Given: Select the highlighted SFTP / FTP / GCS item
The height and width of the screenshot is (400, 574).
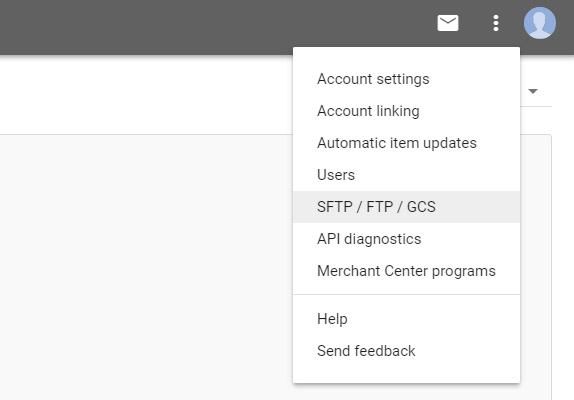Looking at the screenshot, I should [x=406, y=207].
